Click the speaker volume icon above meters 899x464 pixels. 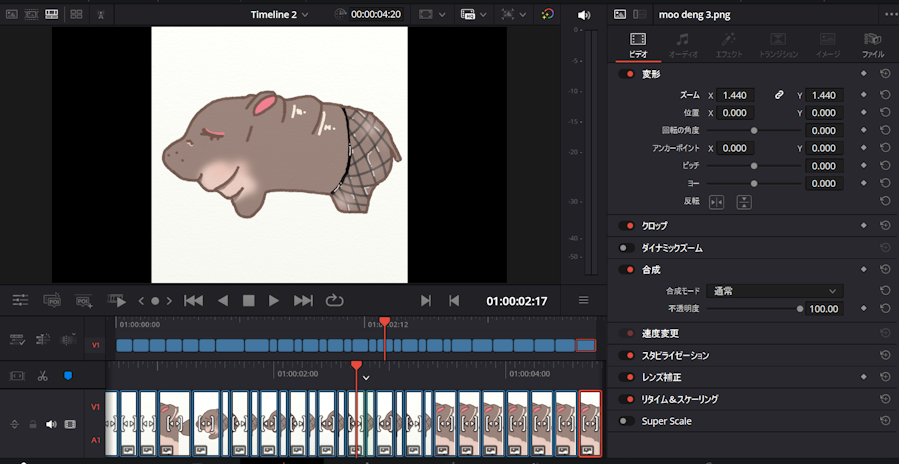(x=584, y=15)
